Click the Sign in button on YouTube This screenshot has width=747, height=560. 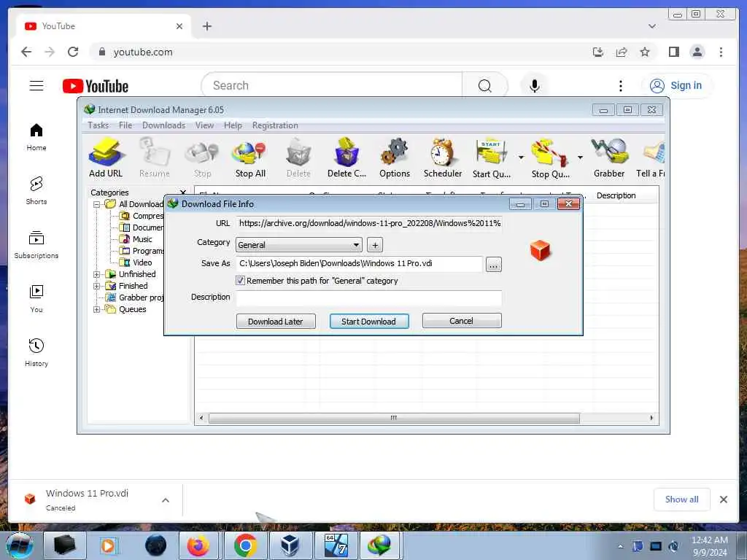(676, 86)
